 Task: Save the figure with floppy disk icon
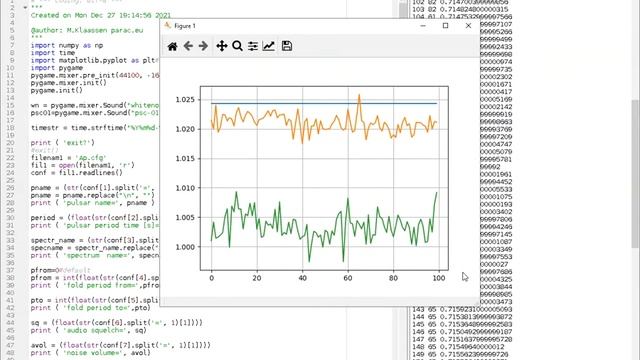pos(287,46)
